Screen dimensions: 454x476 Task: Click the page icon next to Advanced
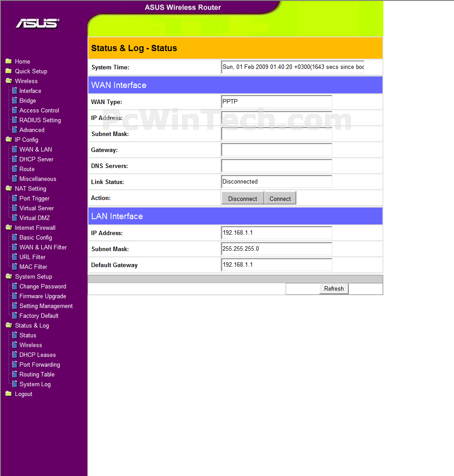(15, 130)
